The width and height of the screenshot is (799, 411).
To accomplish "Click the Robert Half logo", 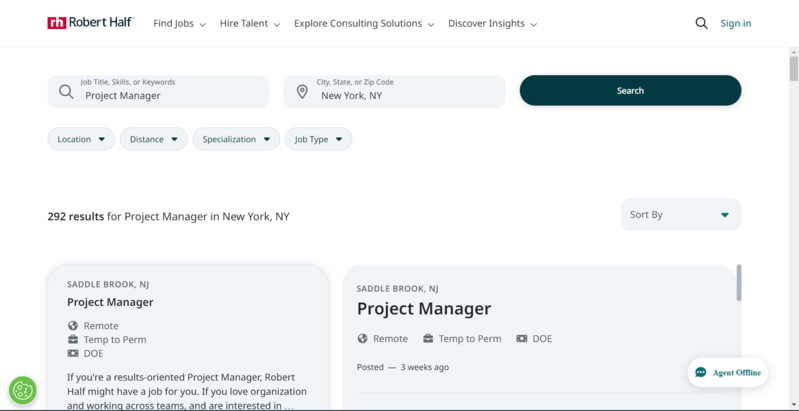I will [x=91, y=23].
